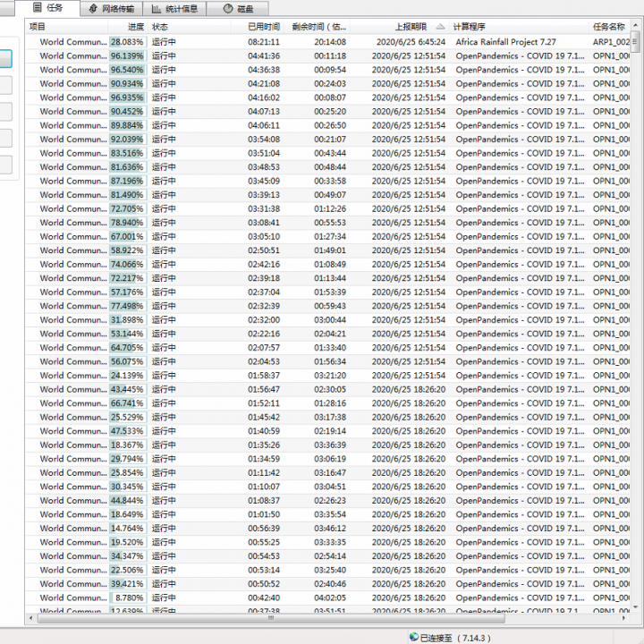Select World Commun... in the 57.176% row
644x644 pixels.
pyautogui.click(x=73, y=292)
